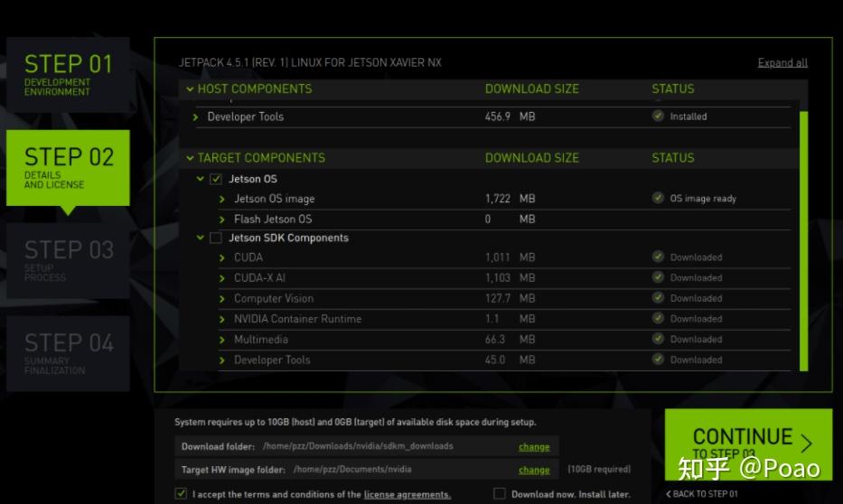Click the 45.0 MB size value
Image resolution: width=843 pixels, height=504 pixels.
click(x=510, y=360)
